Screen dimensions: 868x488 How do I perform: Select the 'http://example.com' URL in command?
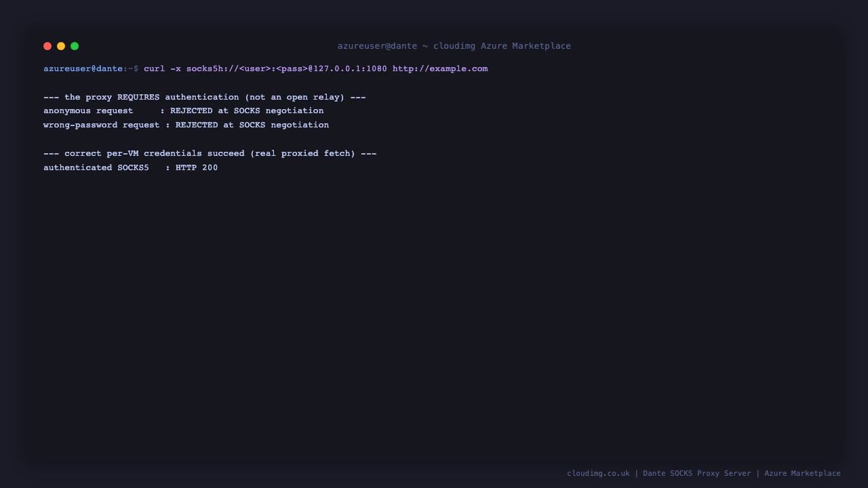(x=440, y=68)
